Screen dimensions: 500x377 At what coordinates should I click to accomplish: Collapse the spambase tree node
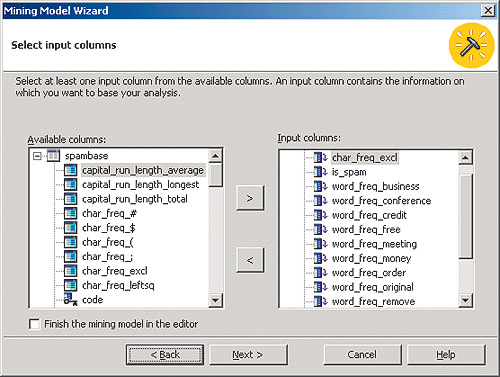[37, 156]
